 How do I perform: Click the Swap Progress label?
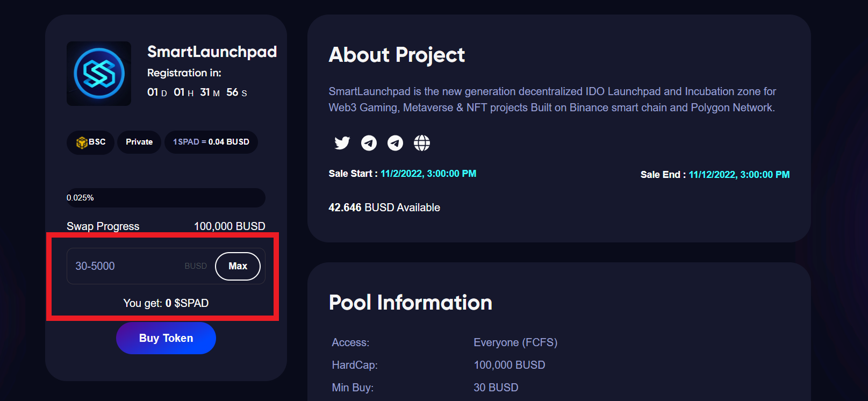pyautogui.click(x=103, y=226)
